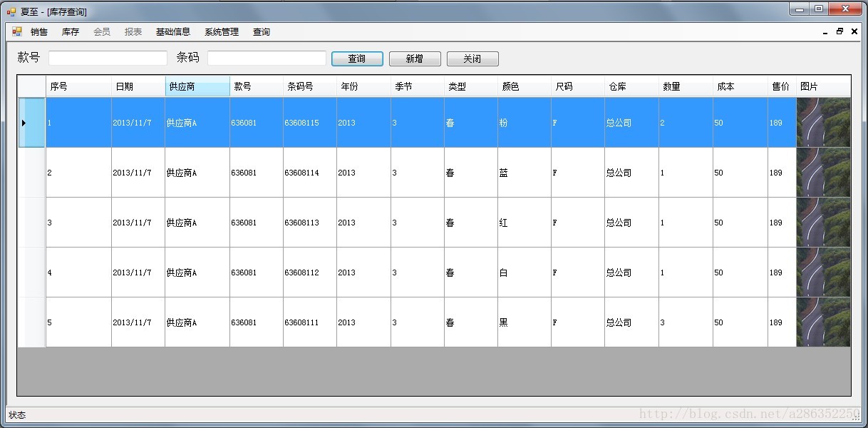Sort by 仓库 column header
The height and width of the screenshot is (428, 868).
tap(631, 86)
